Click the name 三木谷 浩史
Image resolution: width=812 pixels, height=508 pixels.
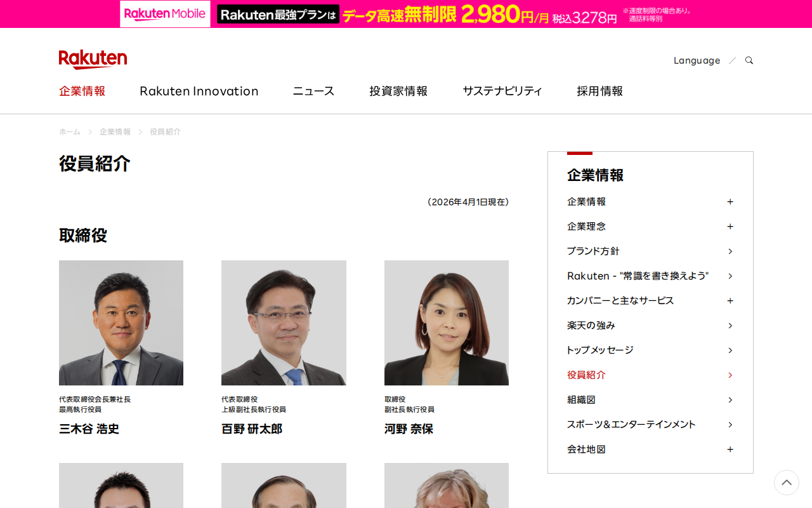[x=89, y=429]
